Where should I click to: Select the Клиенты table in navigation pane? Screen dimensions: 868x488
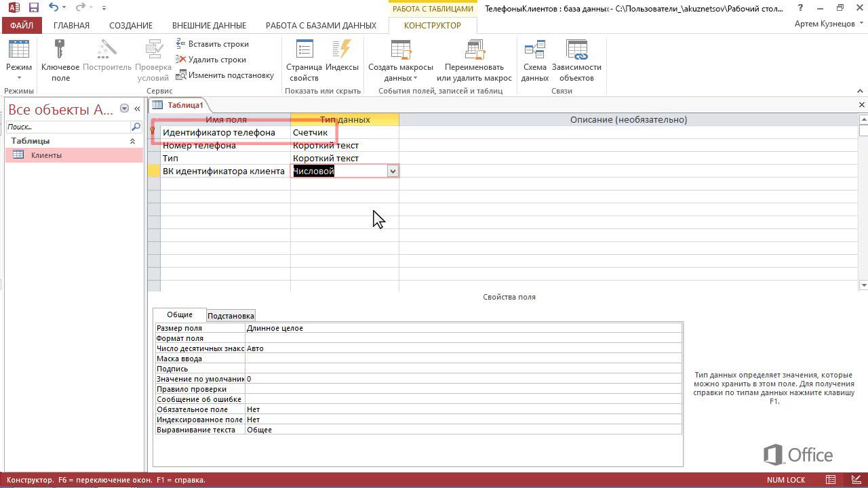pos(75,155)
